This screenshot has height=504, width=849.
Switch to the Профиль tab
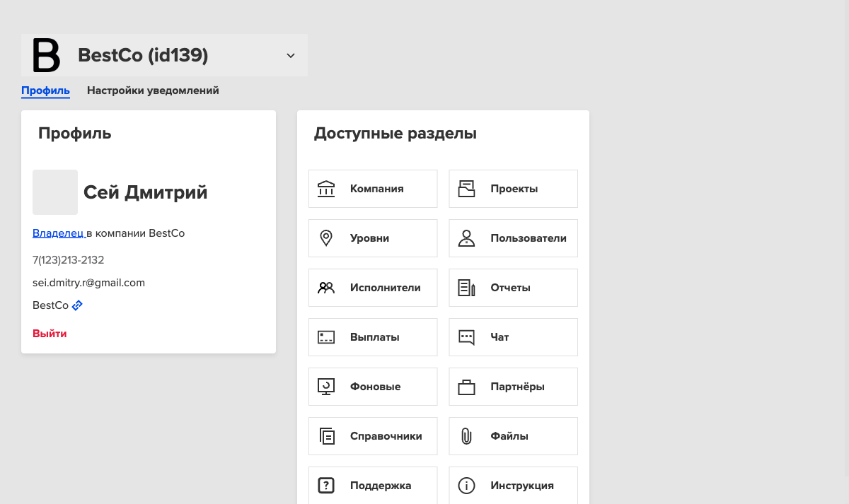click(x=45, y=90)
